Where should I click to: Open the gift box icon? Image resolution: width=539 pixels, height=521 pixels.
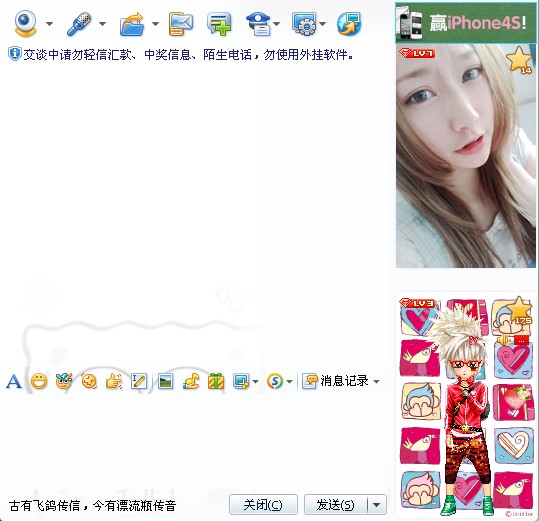tap(216, 381)
